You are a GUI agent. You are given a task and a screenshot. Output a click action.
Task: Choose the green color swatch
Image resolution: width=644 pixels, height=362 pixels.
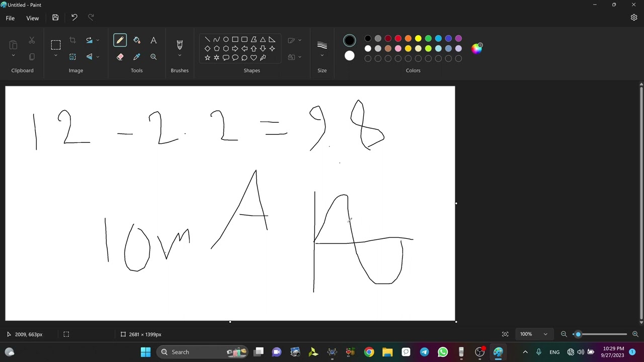tap(428, 39)
